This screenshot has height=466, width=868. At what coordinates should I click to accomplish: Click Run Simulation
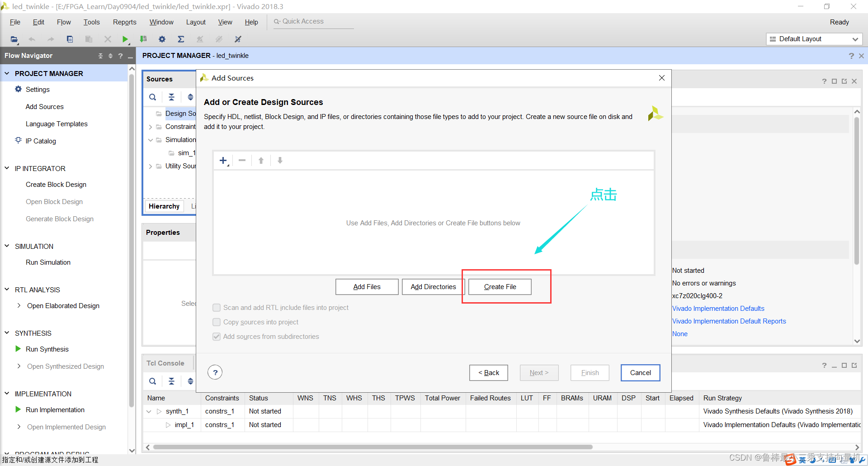(x=48, y=262)
